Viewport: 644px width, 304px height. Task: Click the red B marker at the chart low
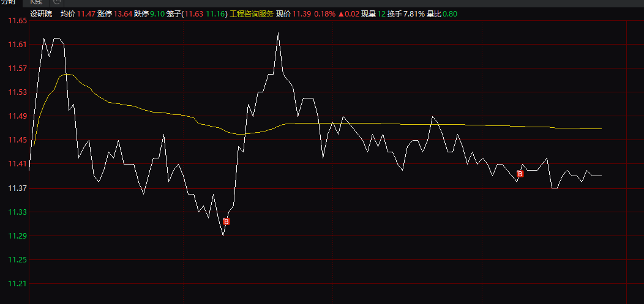(x=227, y=221)
